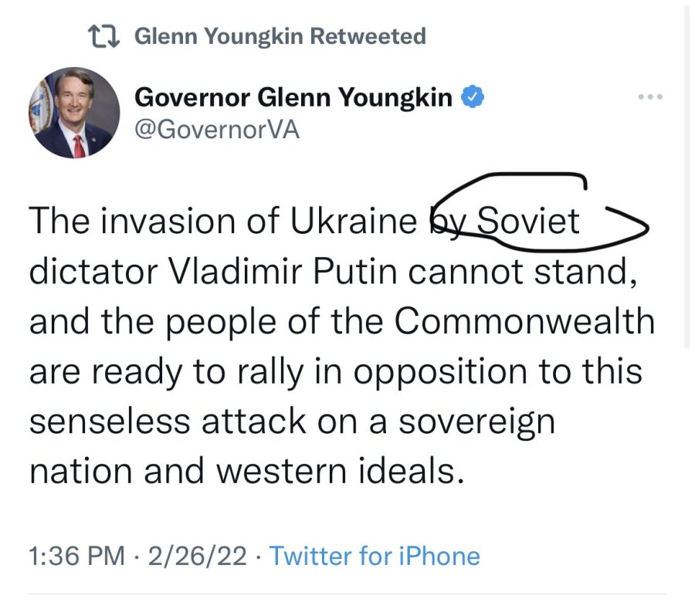The height and width of the screenshot is (616, 695).
Task: Click the Twitter for iPhone source link
Action: point(375,556)
